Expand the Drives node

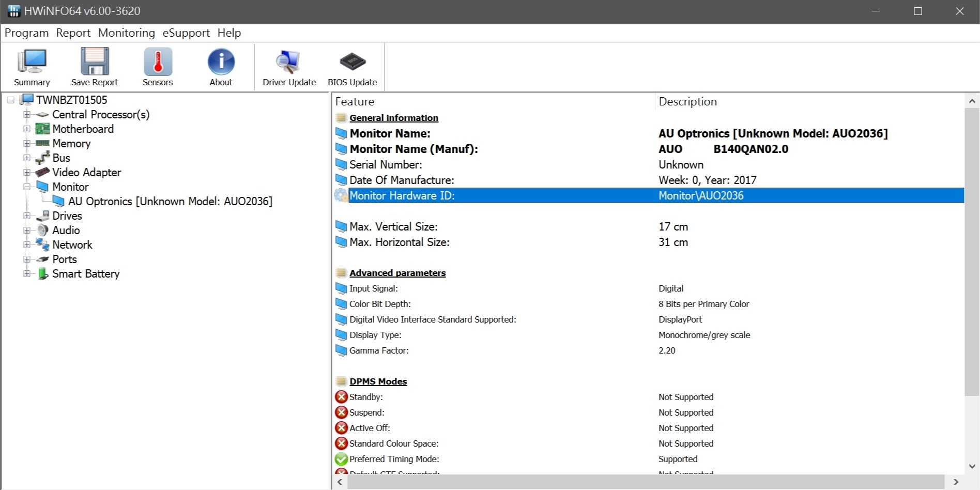[27, 216]
